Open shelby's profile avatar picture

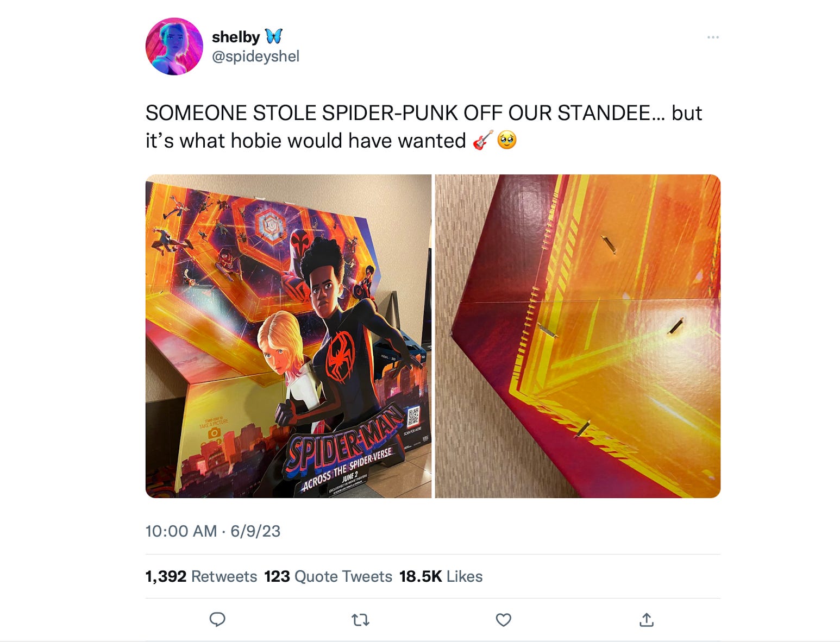click(174, 46)
